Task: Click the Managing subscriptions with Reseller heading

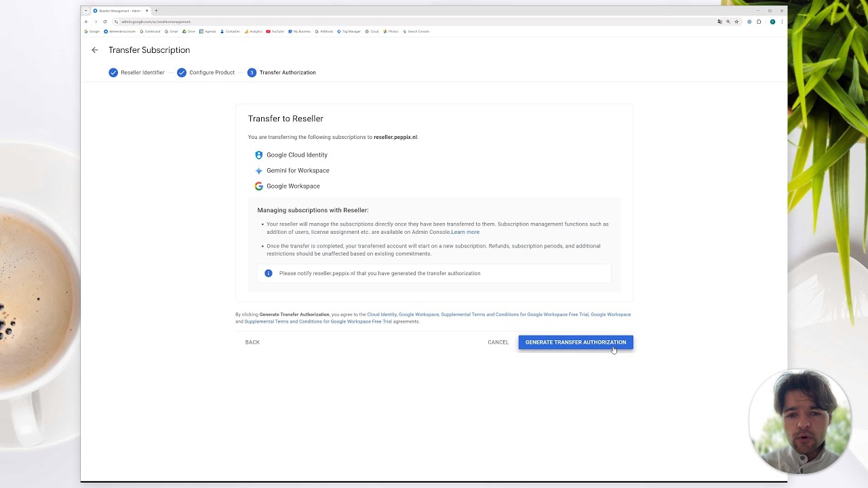Action: pyautogui.click(x=313, y=210)
